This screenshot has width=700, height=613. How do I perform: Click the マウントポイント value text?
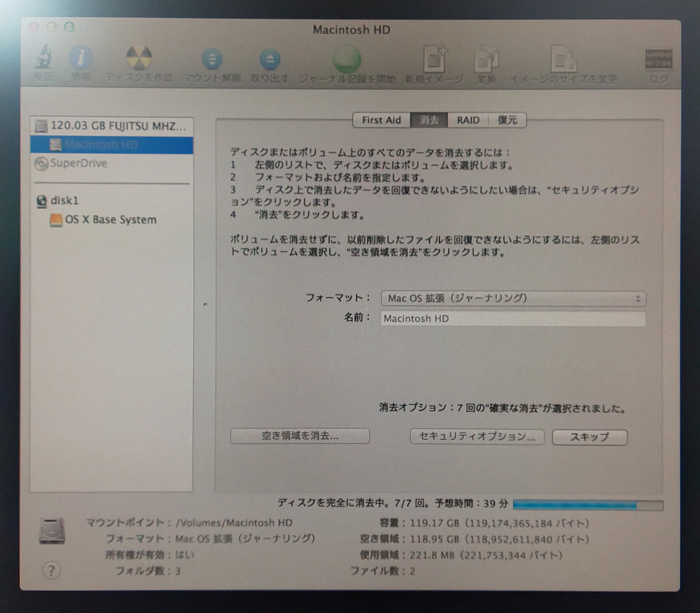[x=235, y=523]
